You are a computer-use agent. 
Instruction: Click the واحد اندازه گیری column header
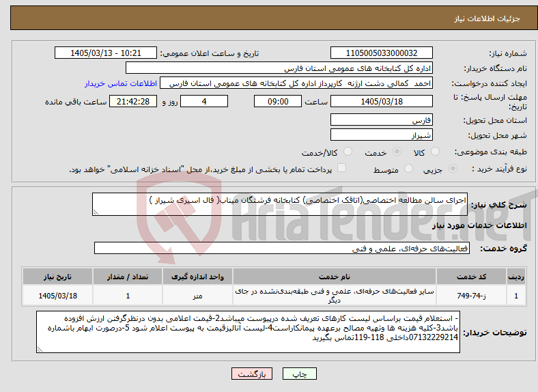coord(197,277)
